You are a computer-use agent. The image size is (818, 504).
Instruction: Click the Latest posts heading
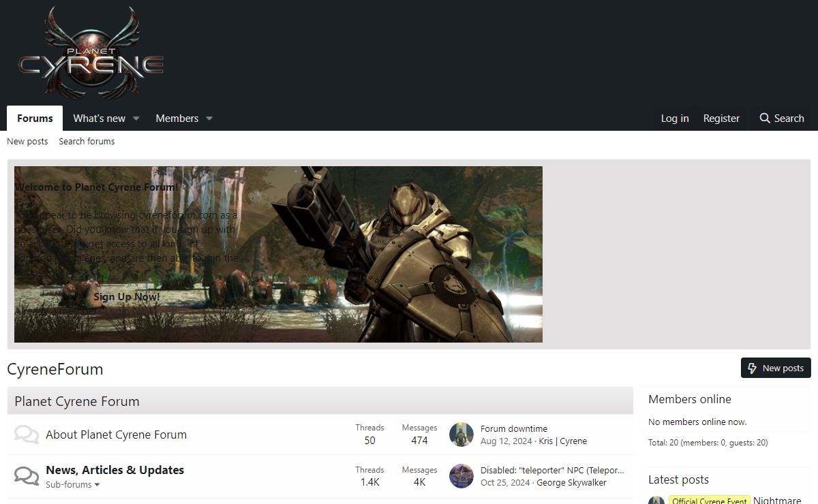(678, 479)
